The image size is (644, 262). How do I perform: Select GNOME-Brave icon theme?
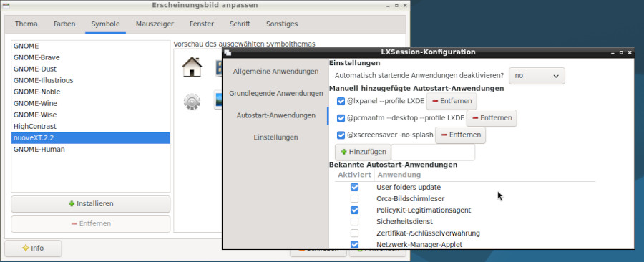[x=91, y=57]
